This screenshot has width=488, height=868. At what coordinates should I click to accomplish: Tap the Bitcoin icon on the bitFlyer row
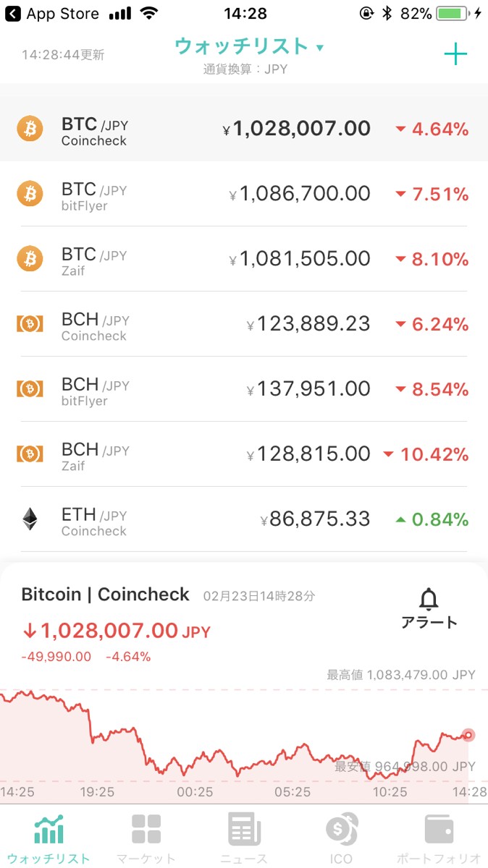(x=30, y=193)
